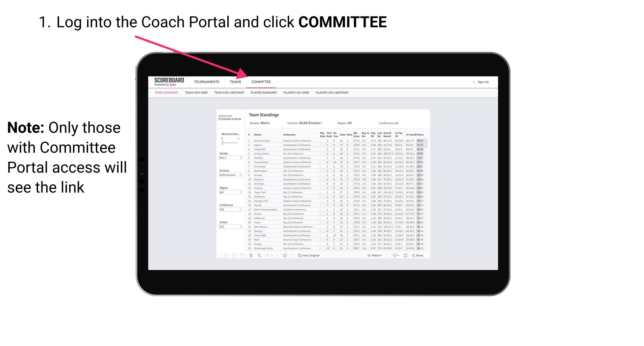Click the screenshot/capture icon
The image size is (644, 346).
coord(404,256)
